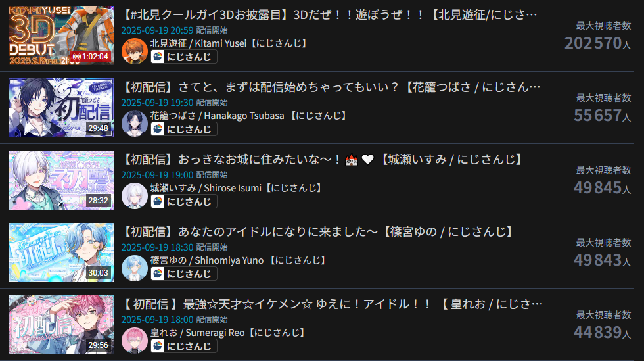
Task: Click the にじさんじ tag under Hanakago Tsubasa
Action: point(183,129)
